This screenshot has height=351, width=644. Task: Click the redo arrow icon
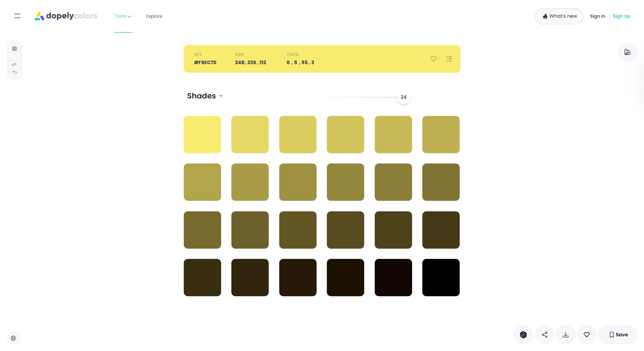coord(14,64)
